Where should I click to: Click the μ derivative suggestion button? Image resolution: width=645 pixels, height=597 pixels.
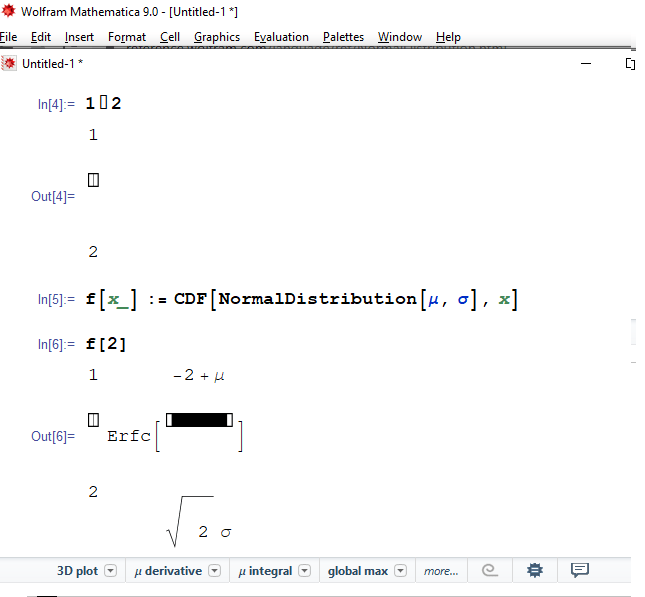[168, 571]
